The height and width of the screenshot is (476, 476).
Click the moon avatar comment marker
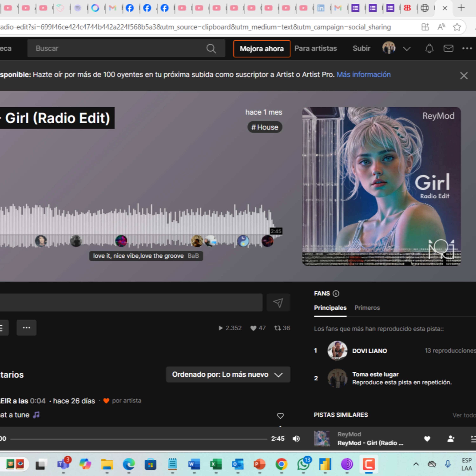[x=243, y=241]
